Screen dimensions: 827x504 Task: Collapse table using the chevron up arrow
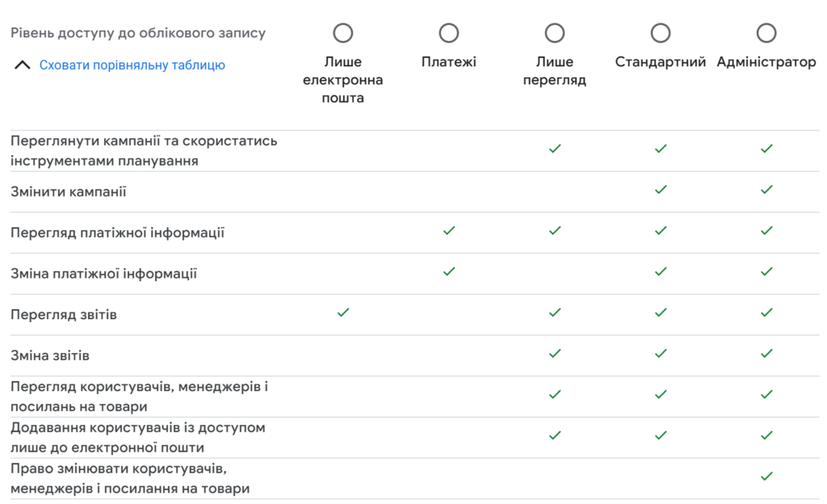[x=22, y=65]
